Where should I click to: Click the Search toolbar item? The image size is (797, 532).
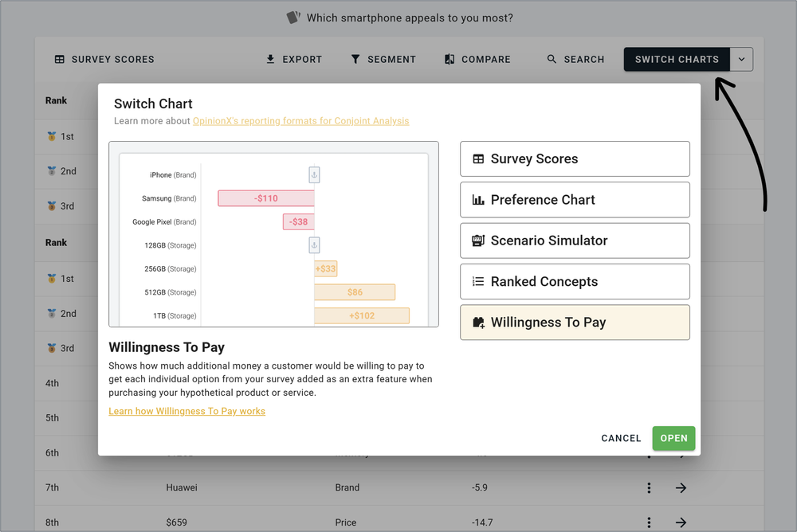575,60
